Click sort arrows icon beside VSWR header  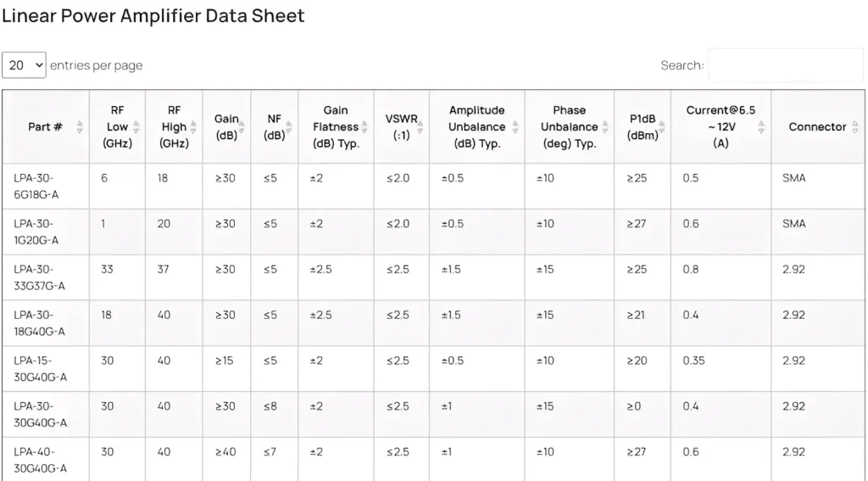(x=420, y=127)
